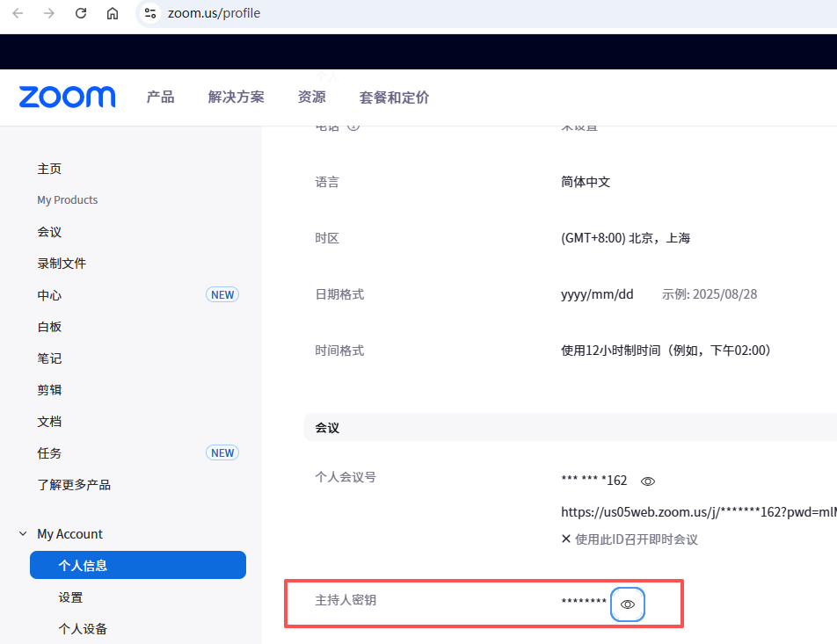Screen dimensions: 837x644
Task: Go to 主页 in sidebar
Action: (x=49, y=169)
